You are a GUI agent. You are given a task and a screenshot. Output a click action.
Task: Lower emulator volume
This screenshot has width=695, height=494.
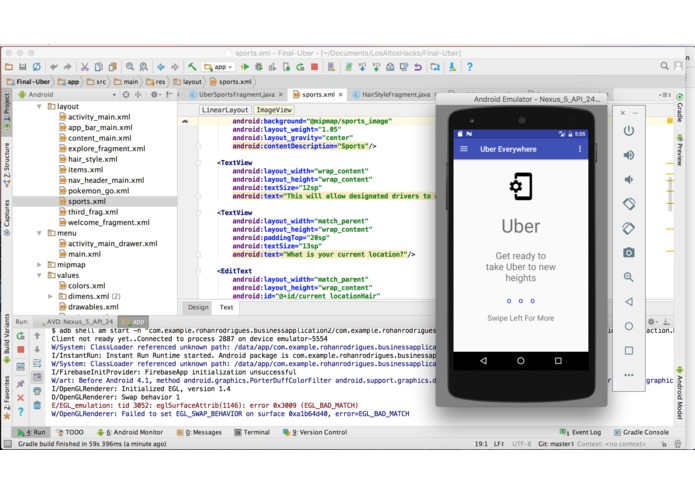629,179
